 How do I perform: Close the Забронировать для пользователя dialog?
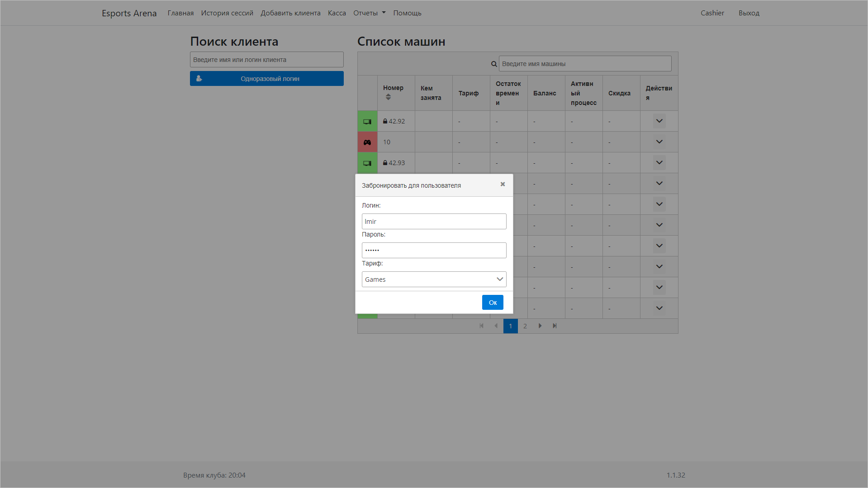[x=503, y=184]
